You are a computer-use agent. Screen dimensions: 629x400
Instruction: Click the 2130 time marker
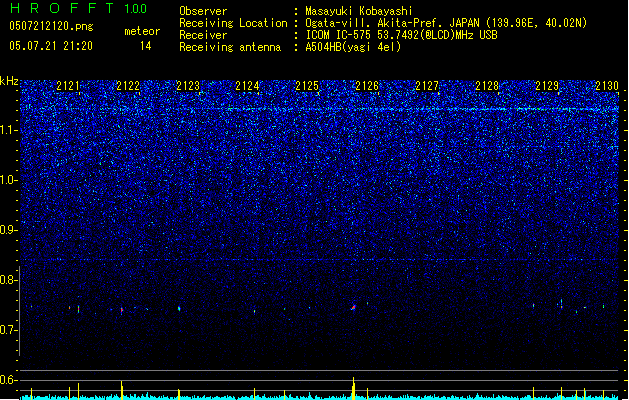click(607, 86)
